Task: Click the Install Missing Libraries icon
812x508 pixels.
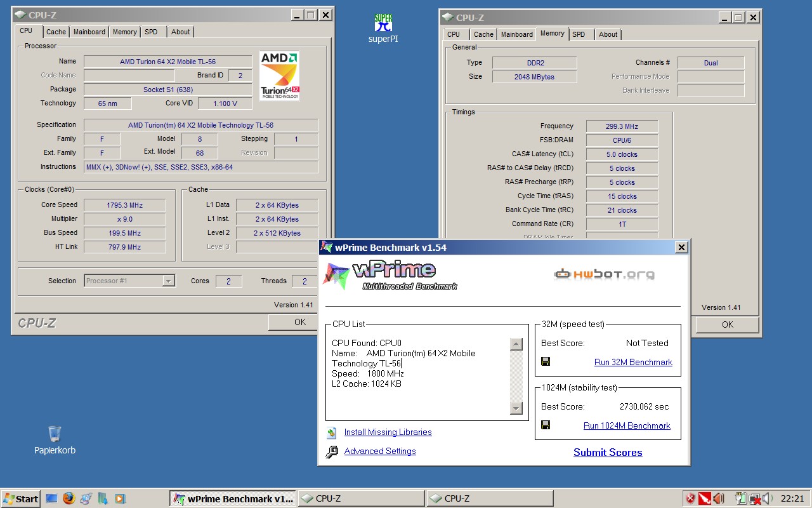Action: click(x=331, y=432)
